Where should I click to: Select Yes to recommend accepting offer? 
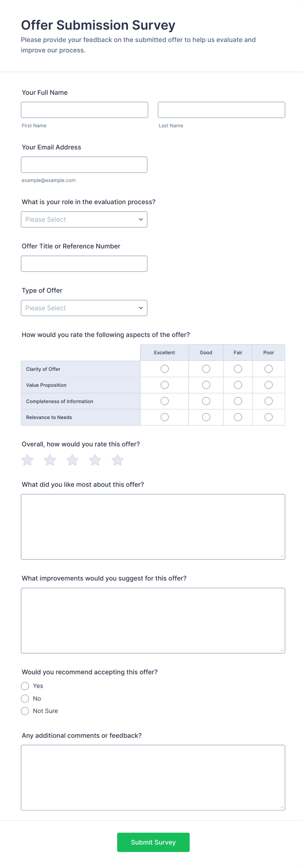25,686
